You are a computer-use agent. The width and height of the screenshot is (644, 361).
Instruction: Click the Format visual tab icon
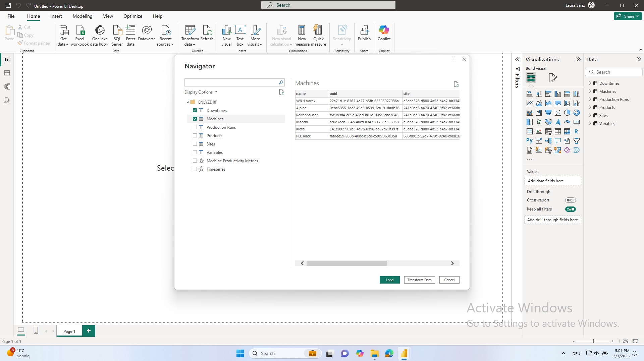tap(552, 78)
